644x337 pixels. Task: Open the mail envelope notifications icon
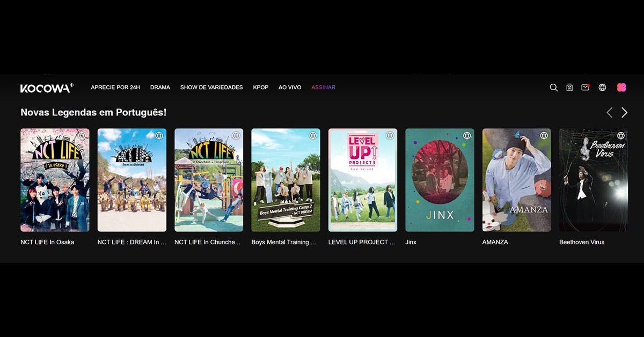click(x=586, y=87)
